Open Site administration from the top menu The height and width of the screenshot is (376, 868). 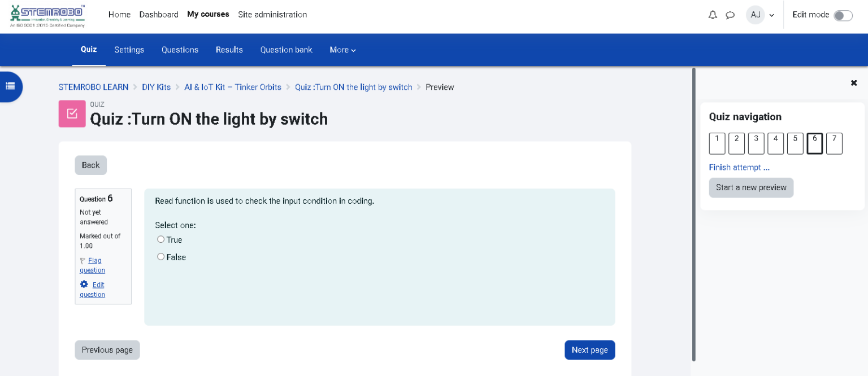point(272,15)
